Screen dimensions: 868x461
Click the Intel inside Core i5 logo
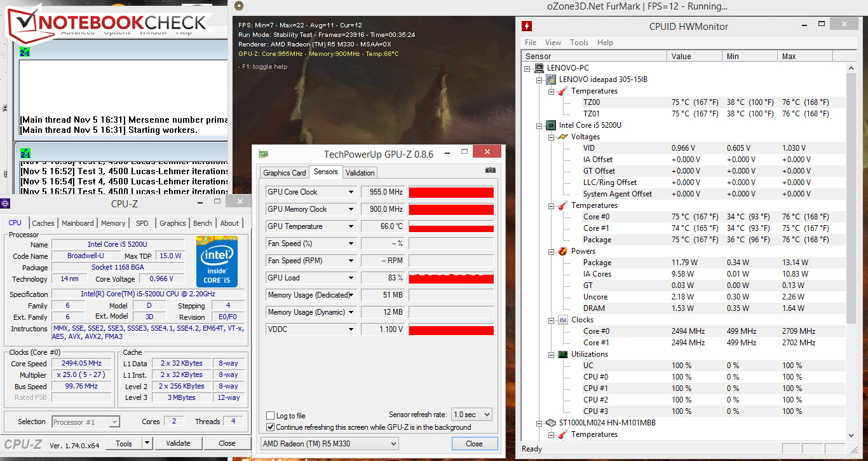[217, 261]
